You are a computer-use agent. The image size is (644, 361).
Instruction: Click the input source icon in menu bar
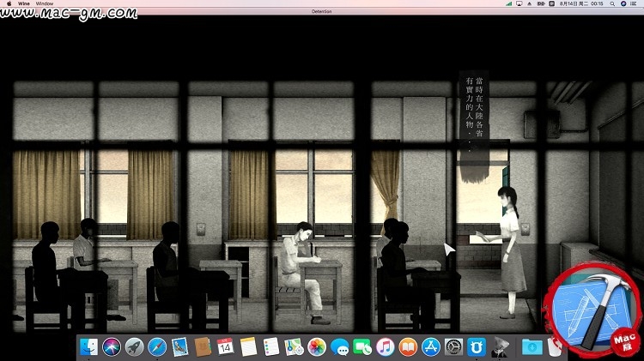[x=551, y=3]
